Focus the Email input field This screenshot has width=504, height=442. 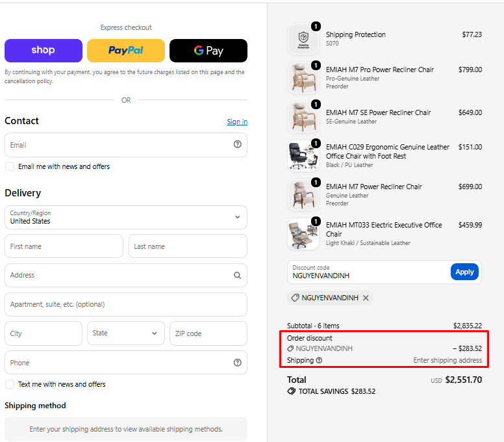pos(126,145)
